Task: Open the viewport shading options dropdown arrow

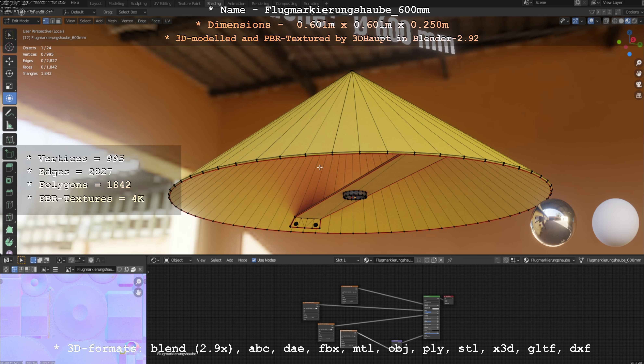Action: 640,21
